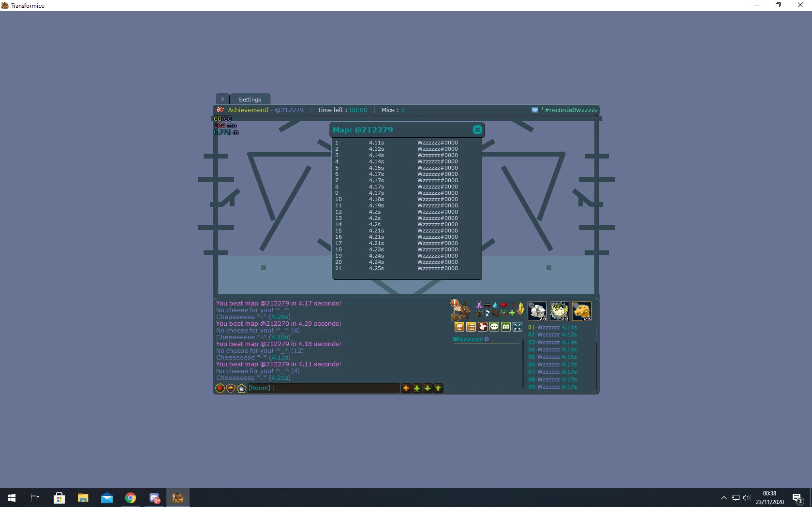812x507 pixels.
Task: Open the Mail app from taskbar
Action: [x=107, y=497]
